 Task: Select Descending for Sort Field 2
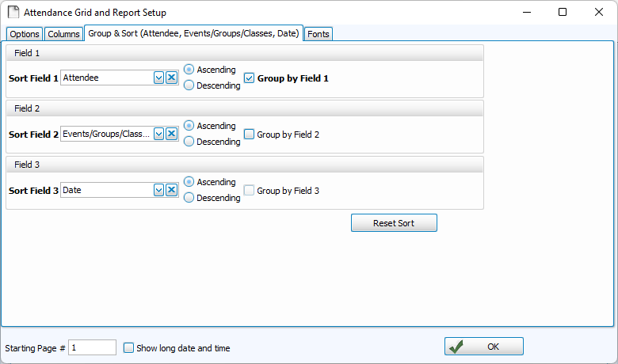[189, 142]
